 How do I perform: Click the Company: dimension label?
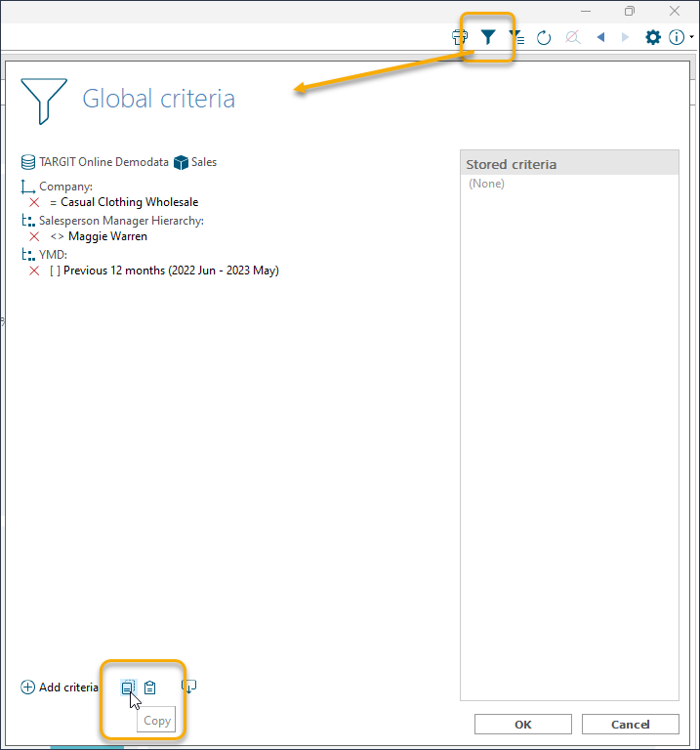coord(66,187)
